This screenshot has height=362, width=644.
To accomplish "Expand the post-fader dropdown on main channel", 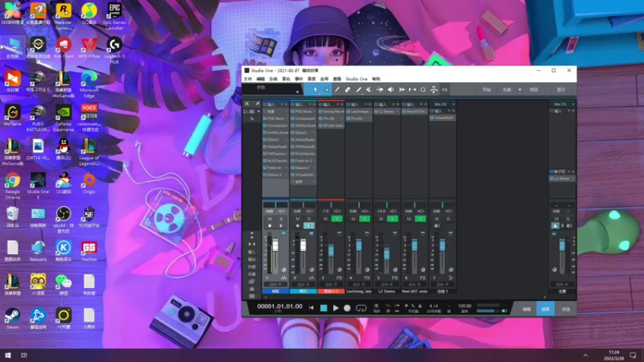I will click(569, 171).
